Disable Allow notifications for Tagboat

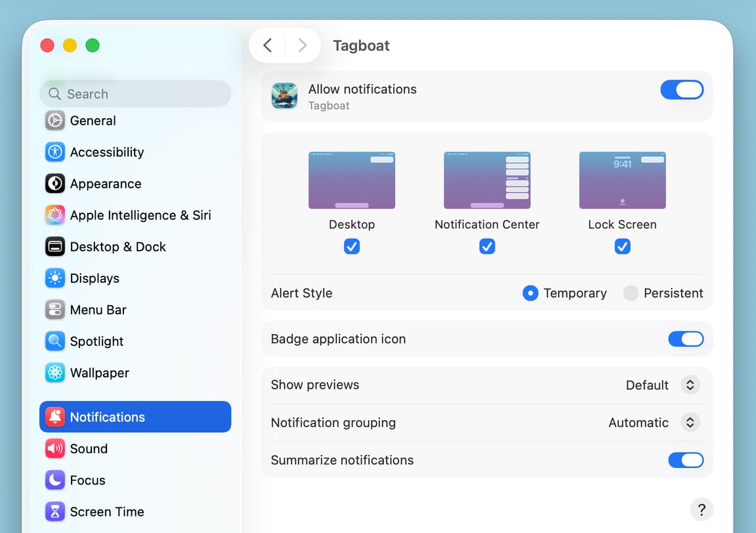682,90
